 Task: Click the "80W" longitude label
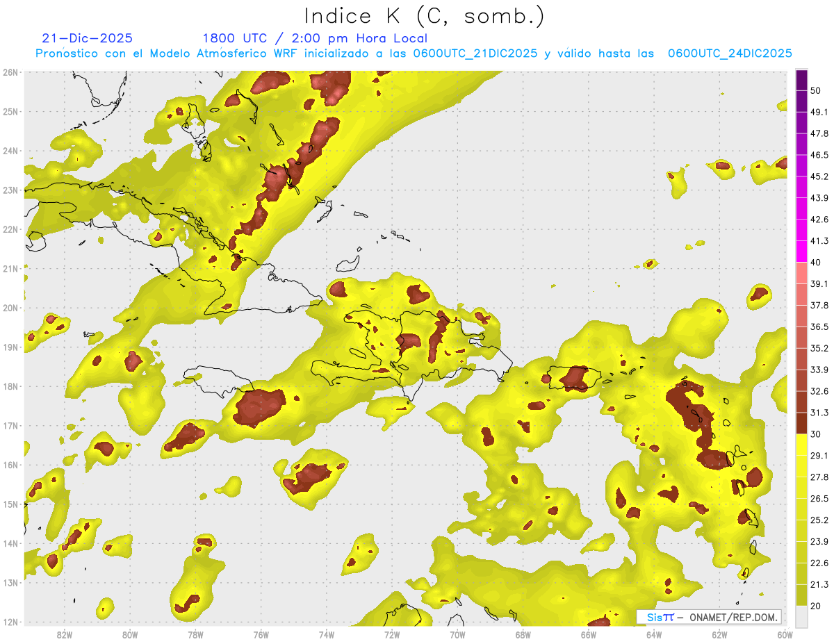129,634
